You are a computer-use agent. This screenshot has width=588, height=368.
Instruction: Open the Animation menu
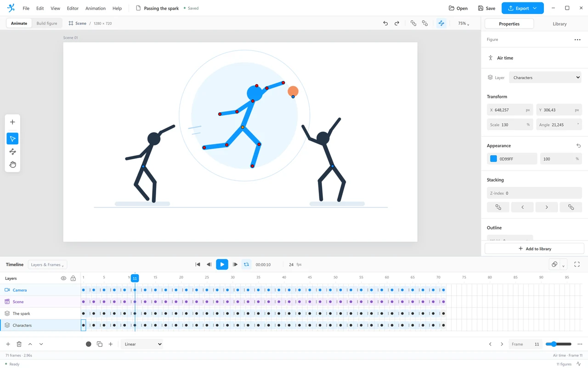pyautogui.click(x=96, y=8)
